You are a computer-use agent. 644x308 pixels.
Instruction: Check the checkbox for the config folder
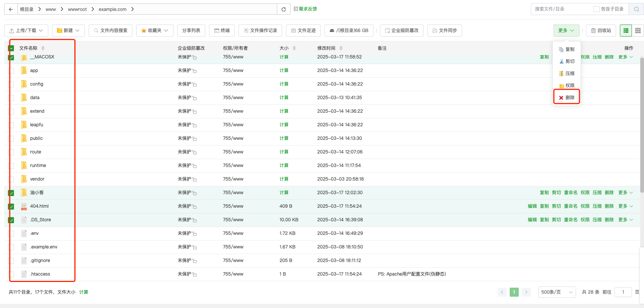pyautogui.click(x=11, y=84)
